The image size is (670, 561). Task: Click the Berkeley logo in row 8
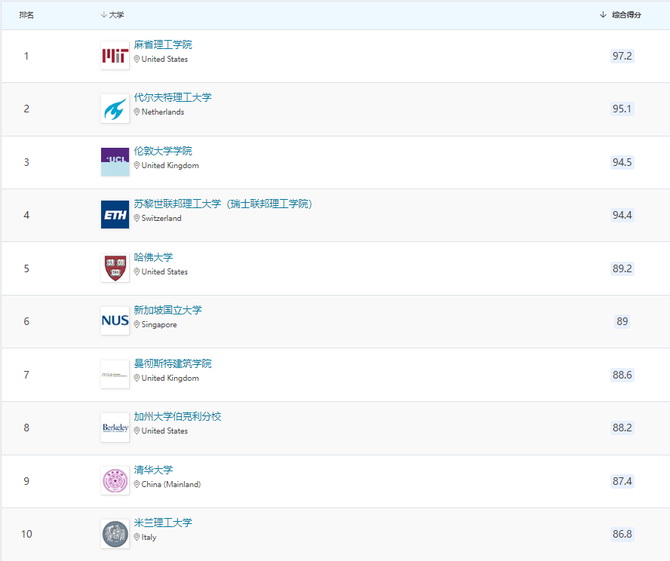(115, 427)
